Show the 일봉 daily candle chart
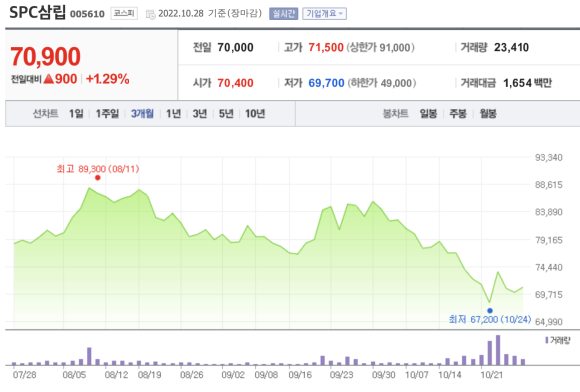Screen dimensions: 580x392 428,114
